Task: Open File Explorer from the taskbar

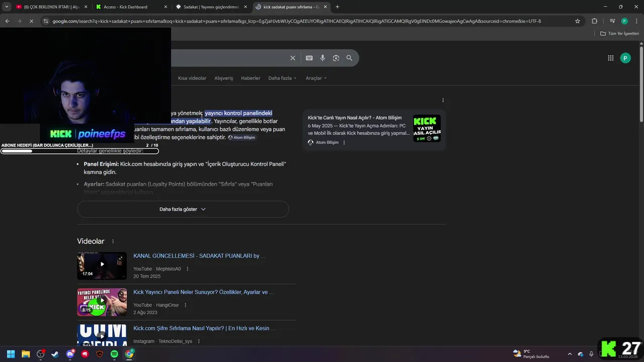Action: point(26,354)
